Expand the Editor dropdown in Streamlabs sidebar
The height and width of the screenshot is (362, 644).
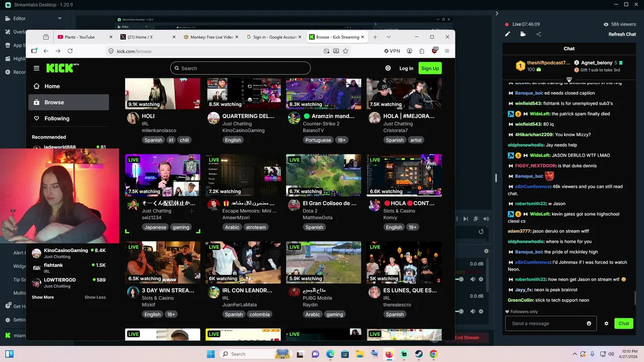point(59,19)
